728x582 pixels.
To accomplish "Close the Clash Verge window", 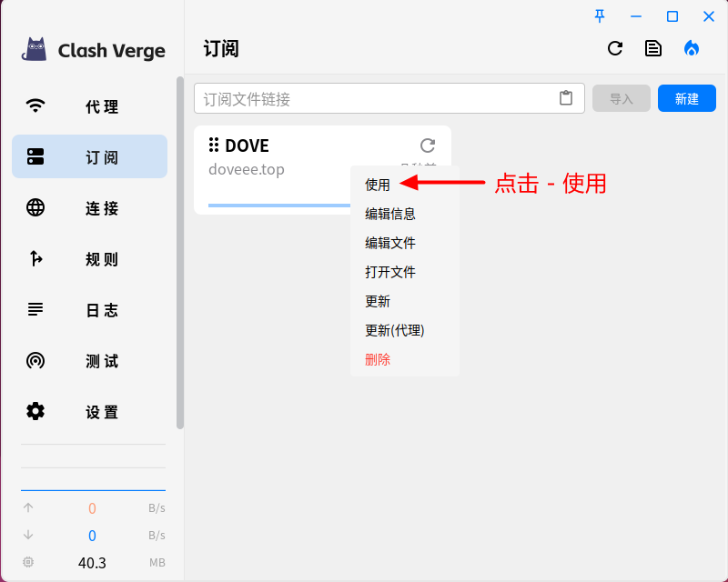I will click(x=709, y=16).
